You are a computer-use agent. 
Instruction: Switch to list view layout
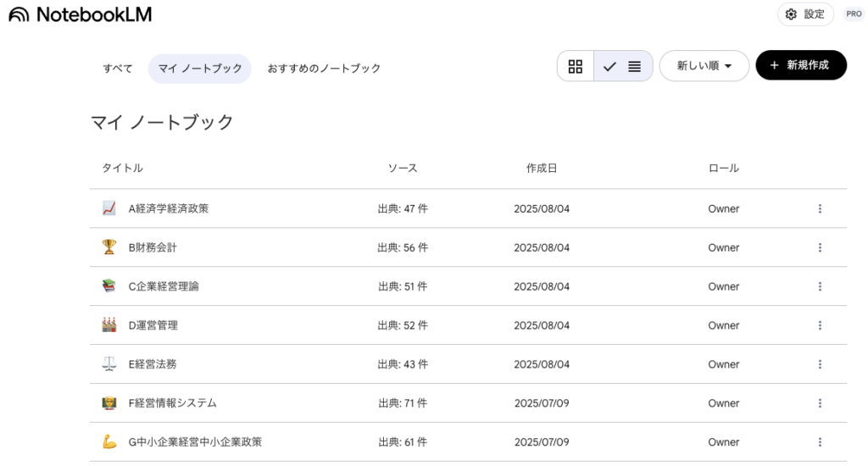tap(624, 66)
